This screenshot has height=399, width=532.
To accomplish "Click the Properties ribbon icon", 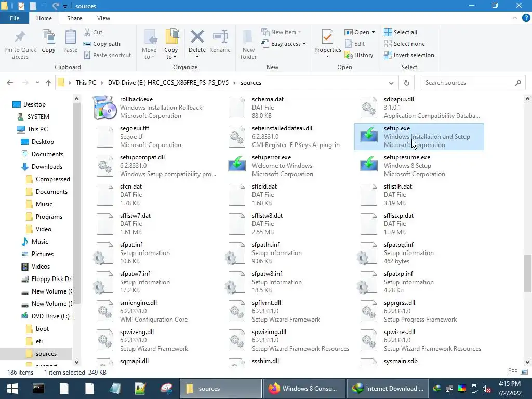I will click(x=327, y=37).
